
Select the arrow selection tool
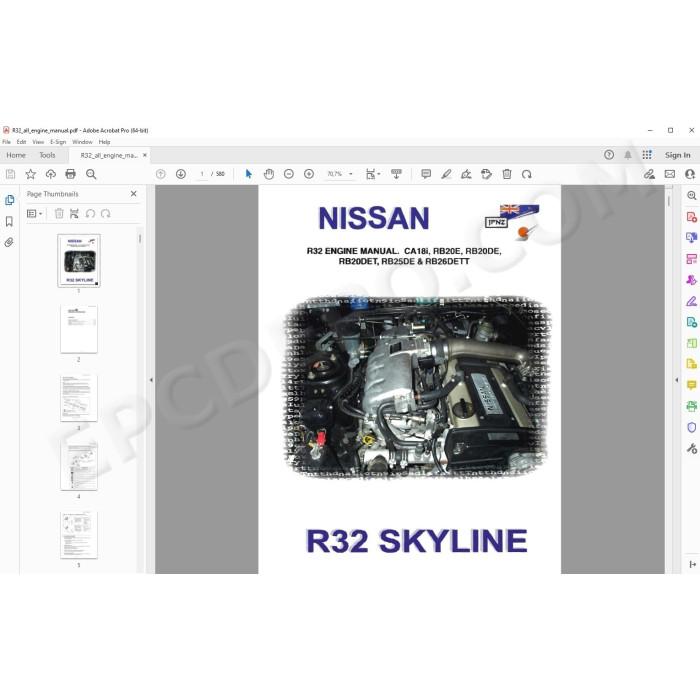pyautogui.click(x=249, y=174)
